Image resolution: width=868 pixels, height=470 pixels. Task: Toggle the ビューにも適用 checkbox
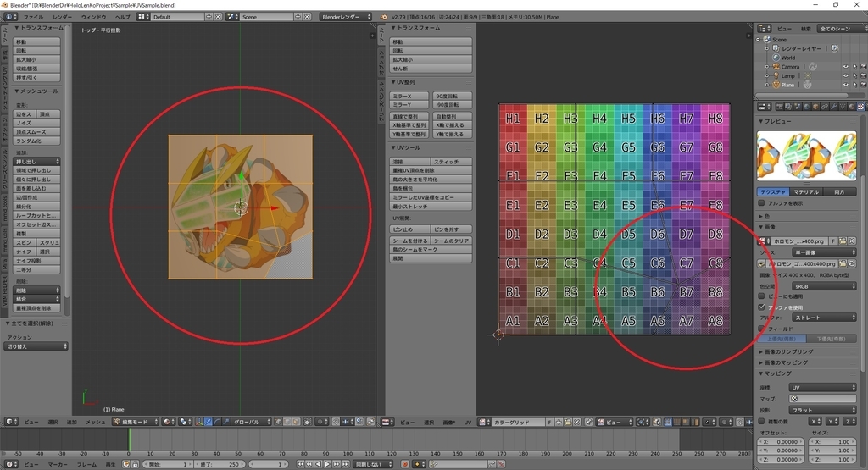point(762,296)
